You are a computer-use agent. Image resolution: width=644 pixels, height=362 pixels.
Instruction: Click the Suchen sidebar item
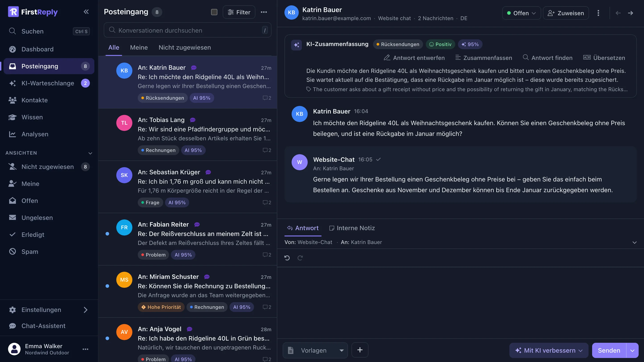click(49, 31)
